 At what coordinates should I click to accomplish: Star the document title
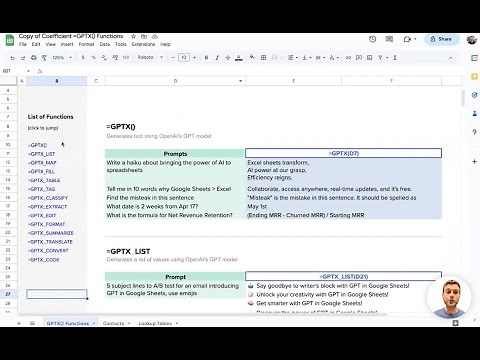[x=133, y=36]
